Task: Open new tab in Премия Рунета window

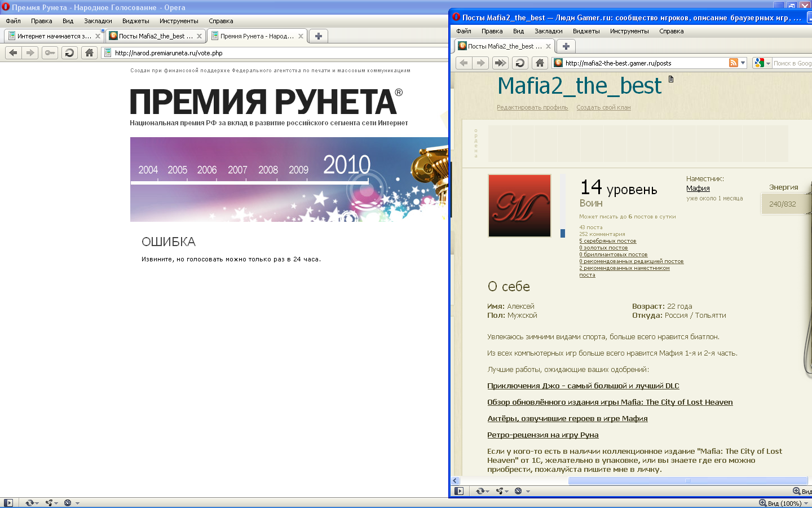Action: [x=319, y=36]
